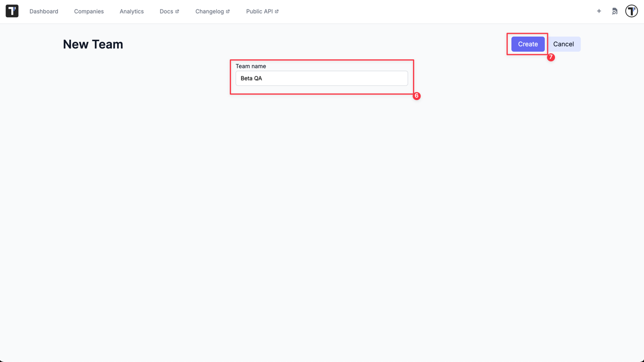Click the red annotation badge numbered 6
This screenshot has height=362, width=644.
coord(416,96)
